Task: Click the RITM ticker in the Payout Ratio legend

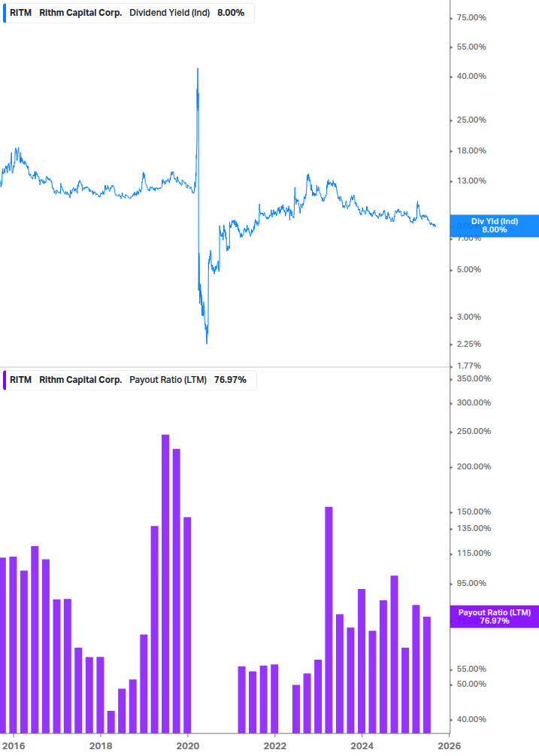Action: [21, 380]
